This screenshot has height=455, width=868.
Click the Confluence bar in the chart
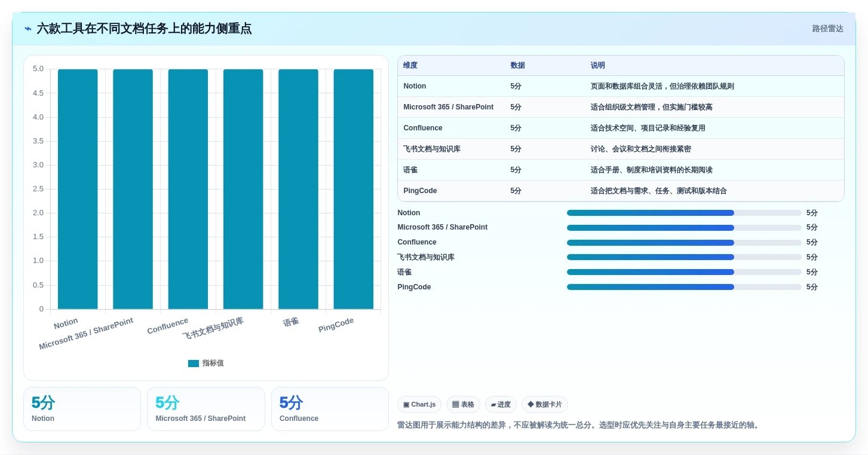[188, 189]
